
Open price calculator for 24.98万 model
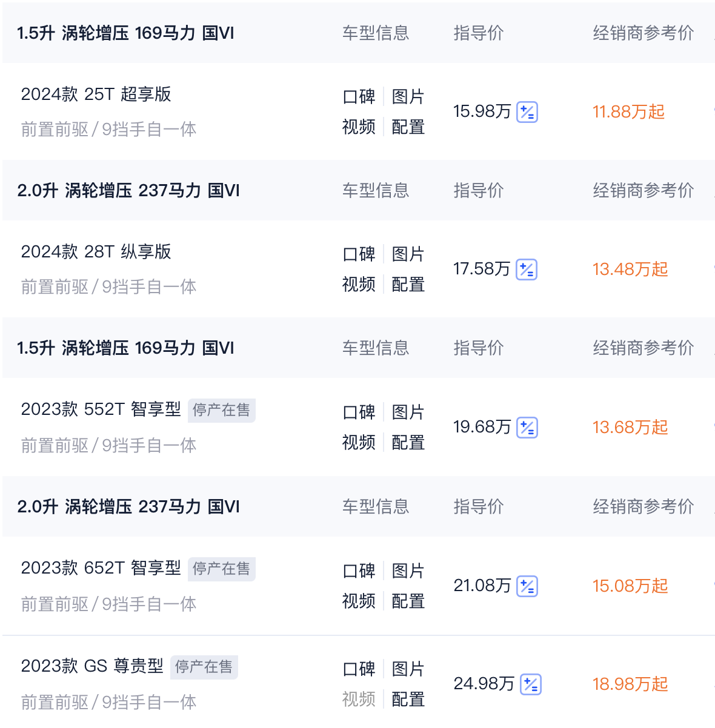click(x=530, y=684)
